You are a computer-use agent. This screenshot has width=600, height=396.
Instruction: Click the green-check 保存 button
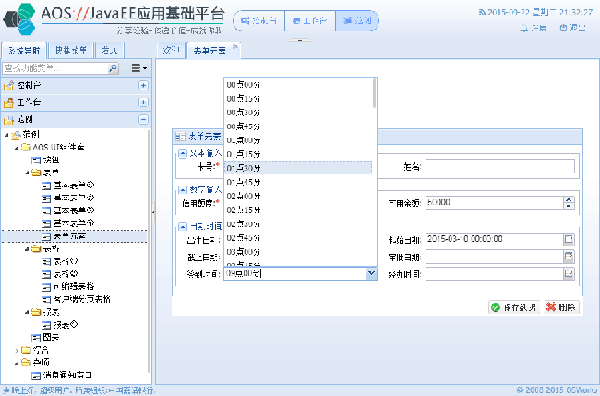tap(514, 307)
